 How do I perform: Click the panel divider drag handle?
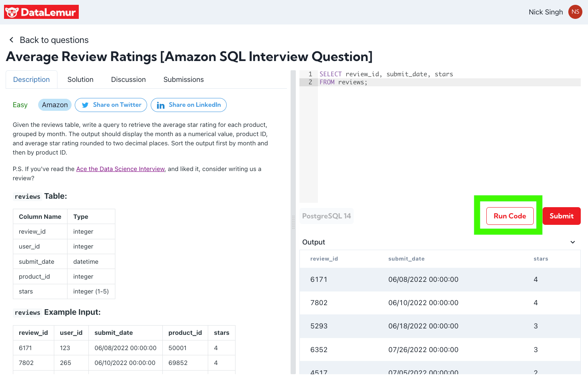coord(293,222)
